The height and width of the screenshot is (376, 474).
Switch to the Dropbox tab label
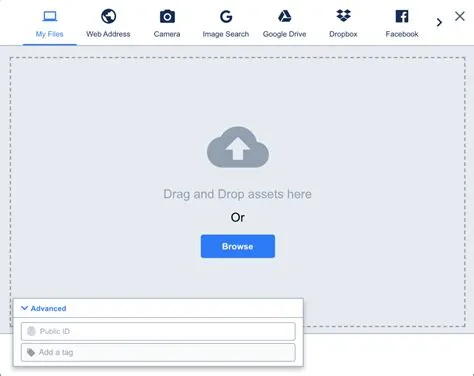pyautogui.click(x=343, y=34)
